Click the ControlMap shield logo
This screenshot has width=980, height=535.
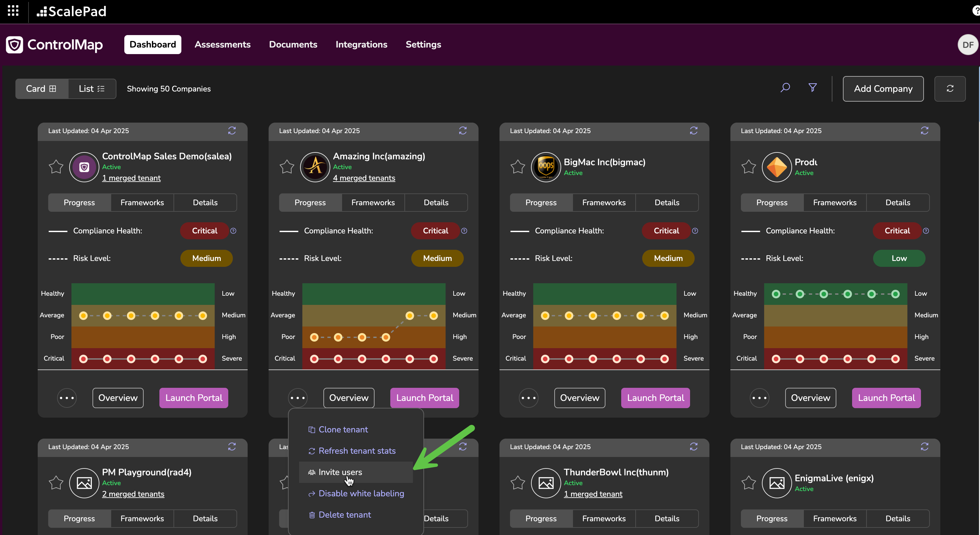click(14, 45)
